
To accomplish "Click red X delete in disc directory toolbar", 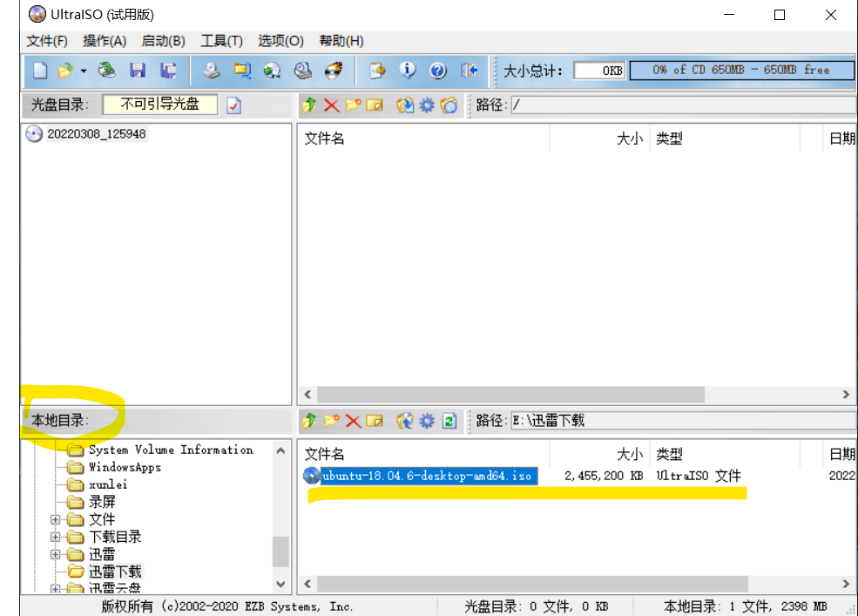I will click(x=331, y=105).
